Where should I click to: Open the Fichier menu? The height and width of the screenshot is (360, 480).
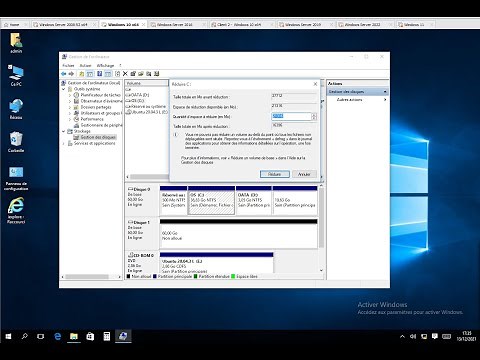[x=68, y=65]
